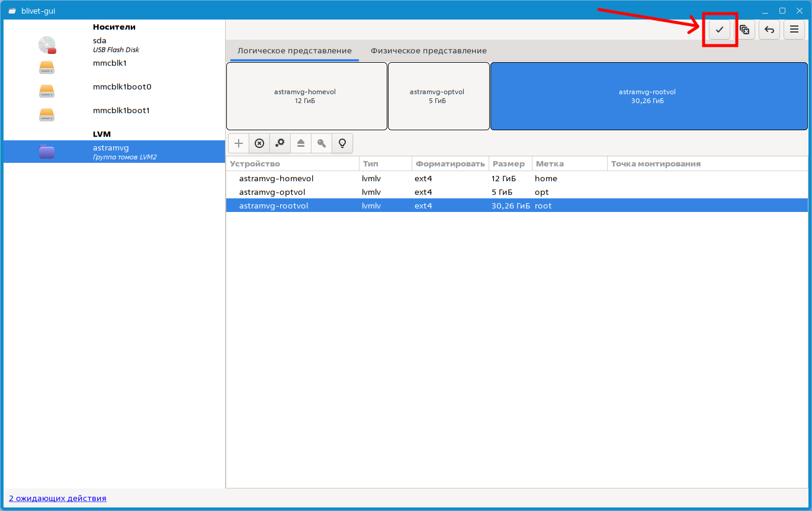Open the 2 ожидающих действия link

pos(57,499)
